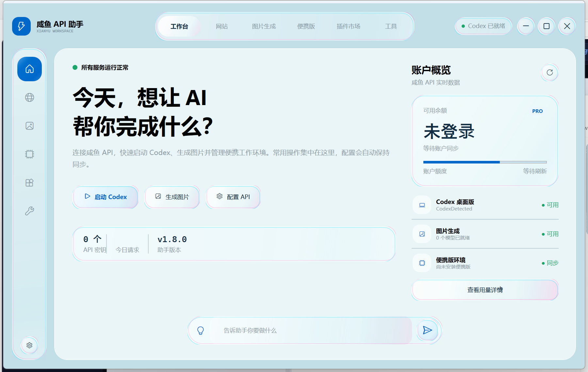Click the 启动 Codex button
588x372 pixels.
click(106, 197)
